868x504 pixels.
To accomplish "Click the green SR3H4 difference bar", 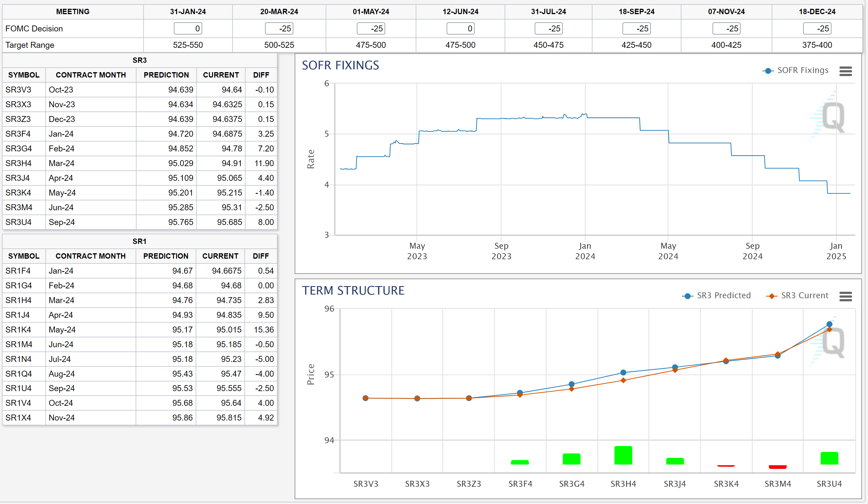I will tap(623, 455).
